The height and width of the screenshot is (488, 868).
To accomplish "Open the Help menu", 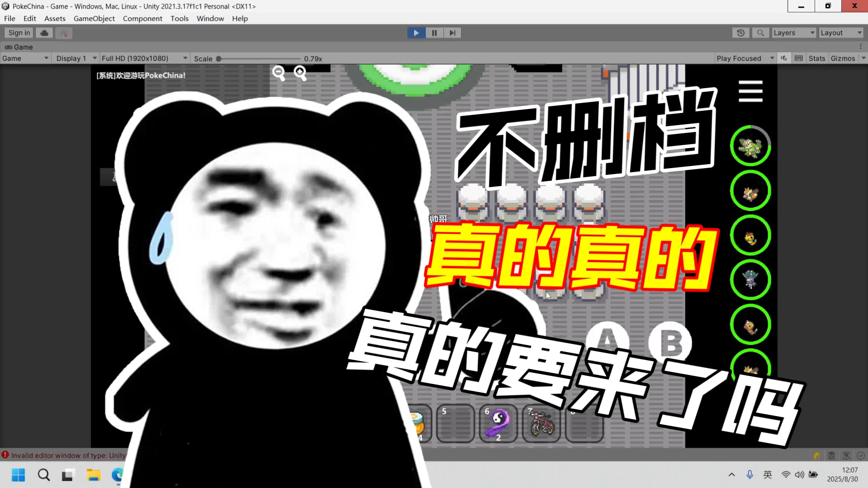I will [x=240, y=19].
